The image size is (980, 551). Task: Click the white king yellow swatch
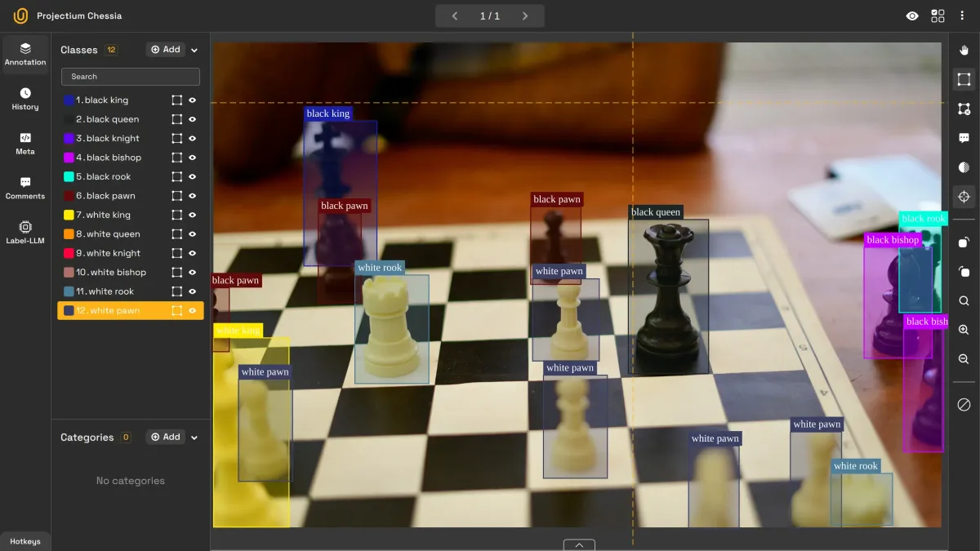click(x=69, y=215)
